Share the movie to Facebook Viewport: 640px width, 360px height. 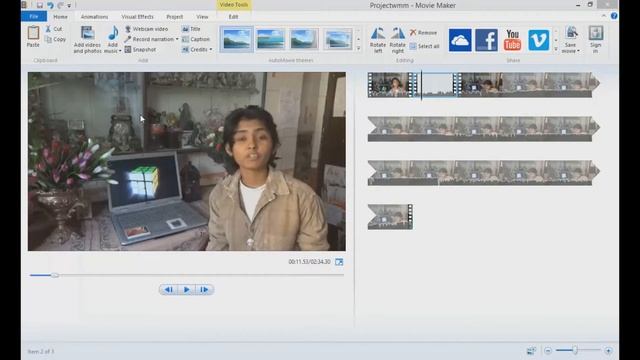click(486, 40)
